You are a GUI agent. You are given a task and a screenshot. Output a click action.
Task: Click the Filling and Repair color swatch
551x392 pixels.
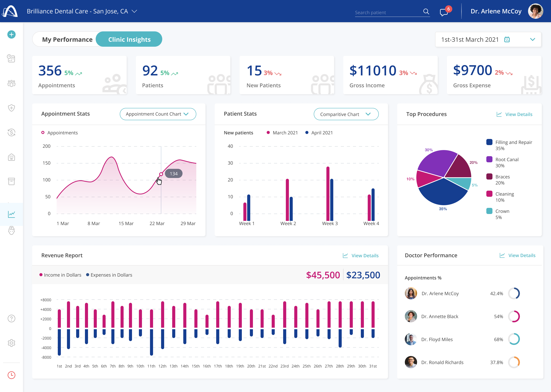489,142
